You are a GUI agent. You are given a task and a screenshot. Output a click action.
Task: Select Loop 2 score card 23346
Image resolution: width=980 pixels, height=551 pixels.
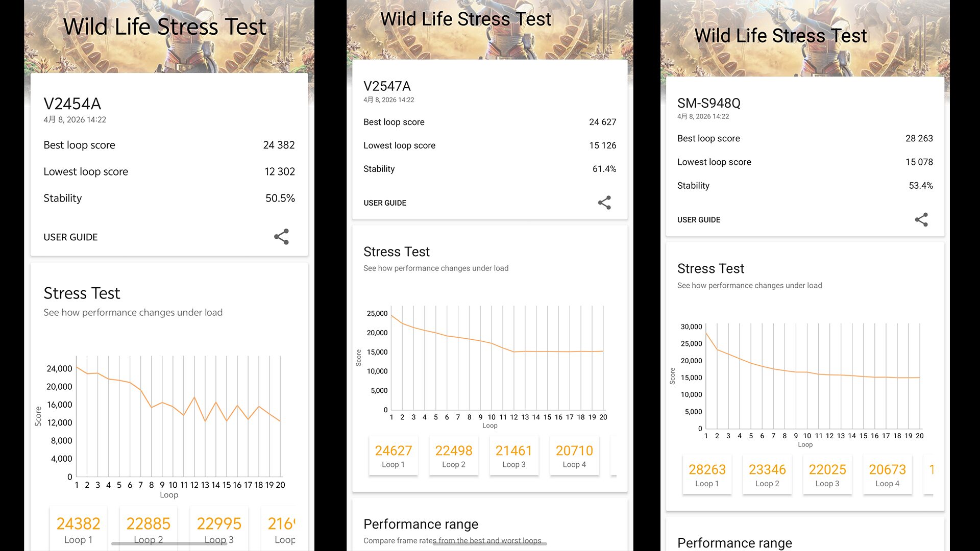tap(767, 474)
